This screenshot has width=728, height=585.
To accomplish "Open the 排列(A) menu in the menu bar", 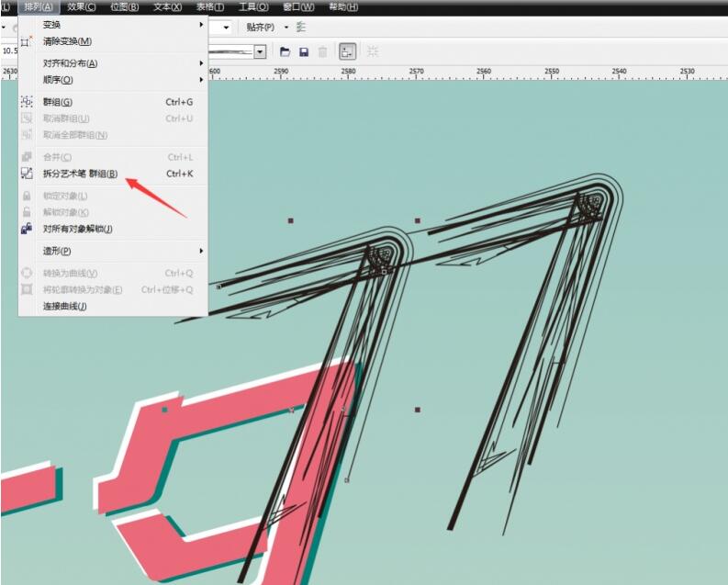I will coord(39,7).
